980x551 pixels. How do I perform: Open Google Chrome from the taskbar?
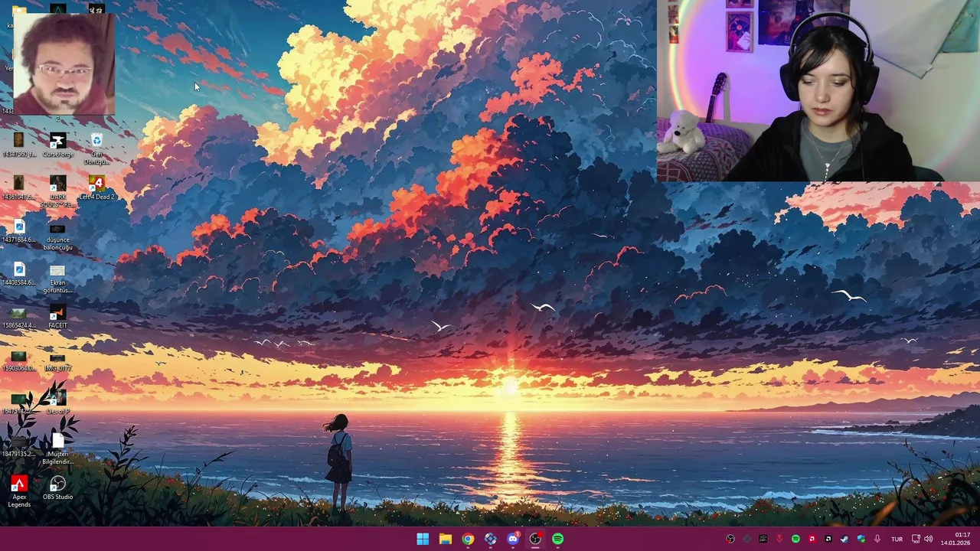(x=468, y=539)
